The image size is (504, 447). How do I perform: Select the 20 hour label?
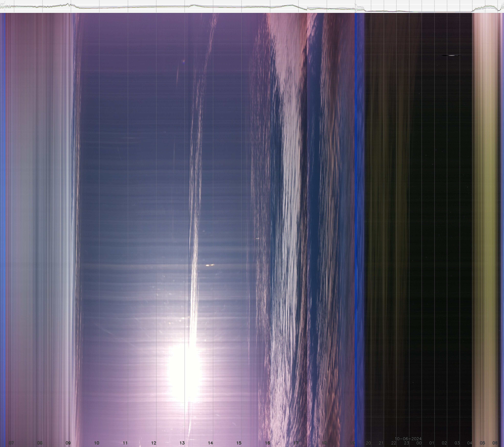pyautogui.click(x=368, y=443)
